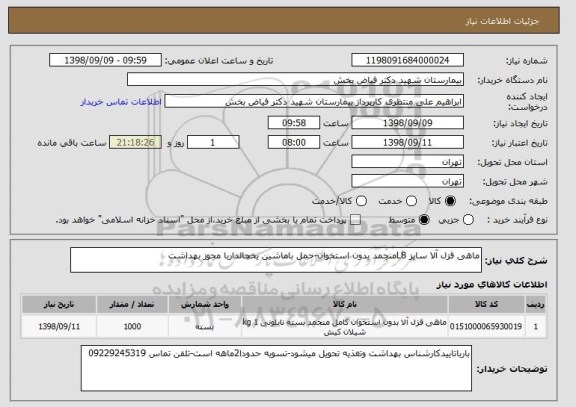This screenshot has width=576, height=407.
Task: Click the quantity cell 1000
Action: click(132, 327)
